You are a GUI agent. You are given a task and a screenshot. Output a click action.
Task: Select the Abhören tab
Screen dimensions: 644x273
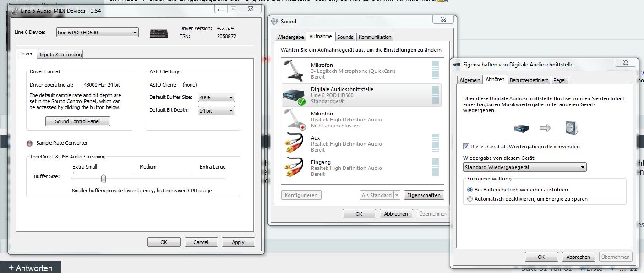click(x=495, y=79)
